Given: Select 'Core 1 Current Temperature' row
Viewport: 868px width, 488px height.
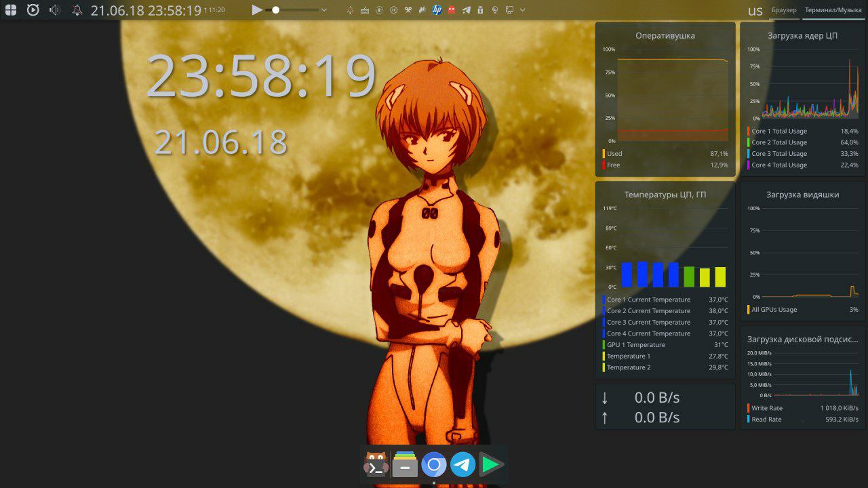Looking at the screenshot, I should (665, 300).
